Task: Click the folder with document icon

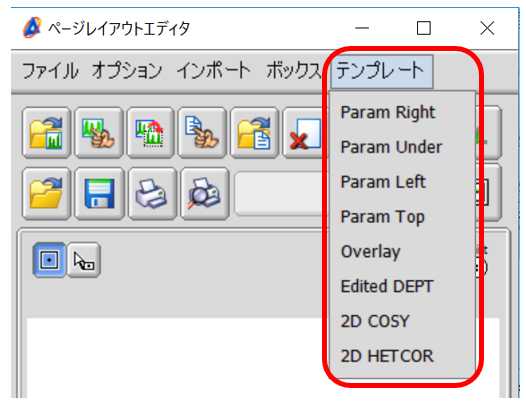Action: 254,133
